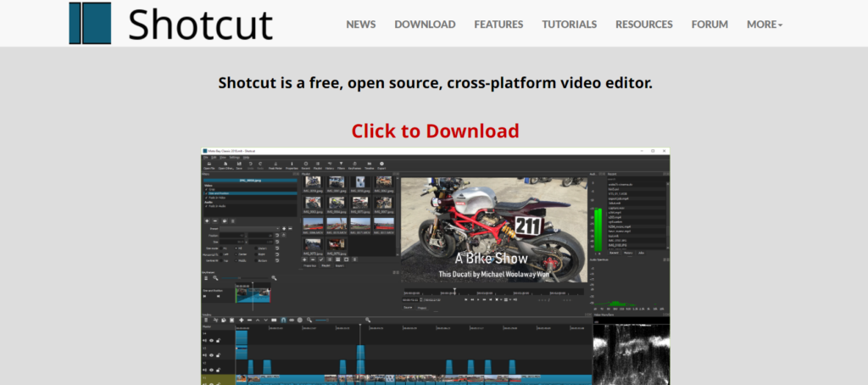Image resolution: width=868 pixels, height=385 pixels.
Task: Click the red Click to Download link
Action: pyautogui.click(x=435, y=131)
